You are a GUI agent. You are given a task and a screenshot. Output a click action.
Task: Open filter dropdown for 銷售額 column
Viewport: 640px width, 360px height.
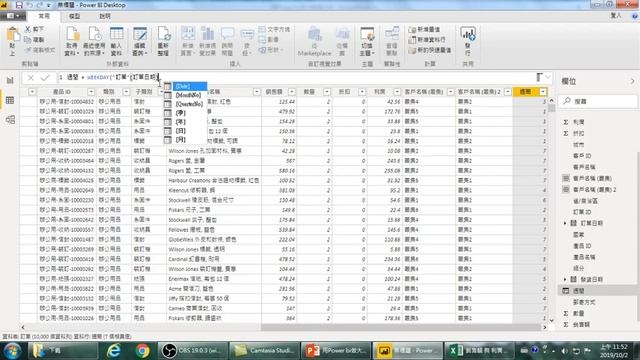[x=292, y=92]
